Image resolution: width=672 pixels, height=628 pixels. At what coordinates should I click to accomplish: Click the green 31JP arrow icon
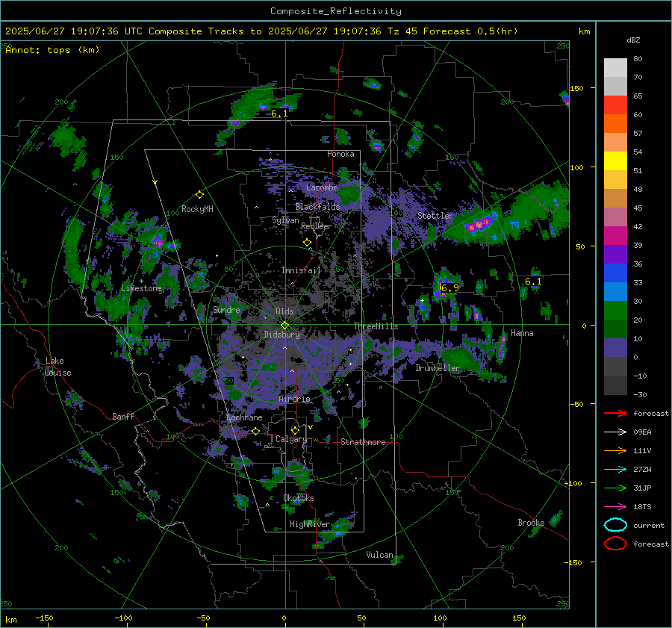(615, 488)
